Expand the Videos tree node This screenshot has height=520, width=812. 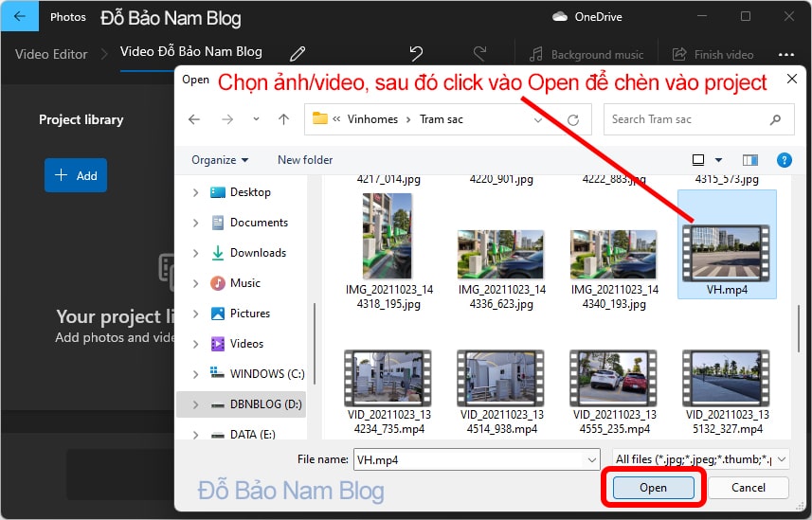(x=195, y=344)
